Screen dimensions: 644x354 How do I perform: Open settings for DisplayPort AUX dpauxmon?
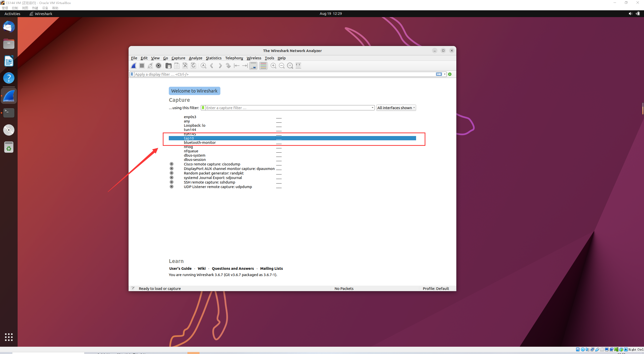click(172, 168)
